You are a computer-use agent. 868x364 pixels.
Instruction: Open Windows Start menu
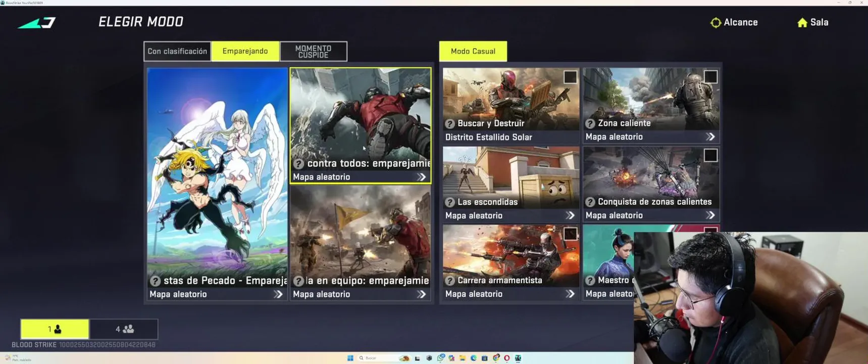(350, 358)
